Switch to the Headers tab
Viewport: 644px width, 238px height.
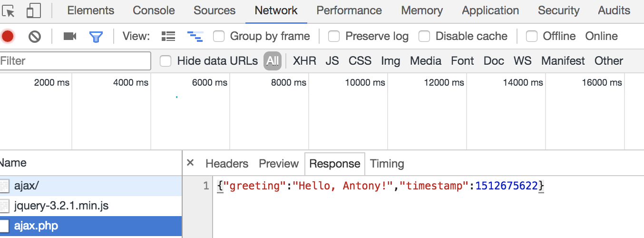click(227, 164)
